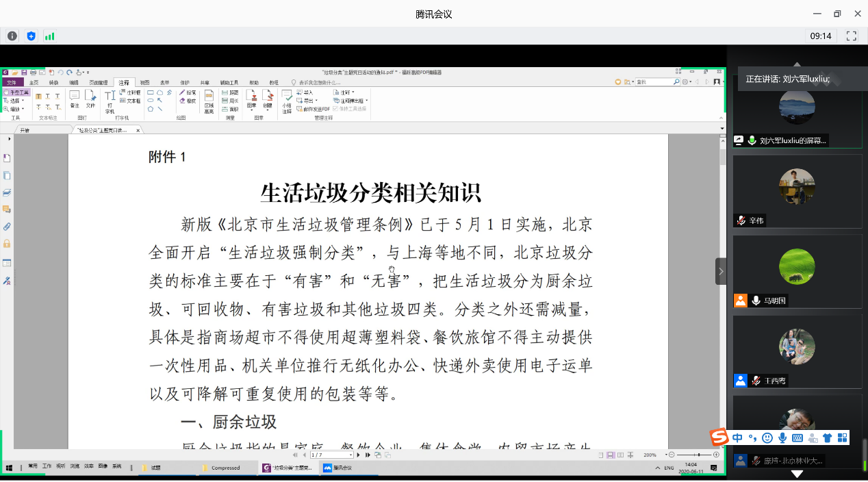Viewport: 868px width, 482px height.
Task: Toggle the hand tool (手型工具)
Action: click(16, 92)
